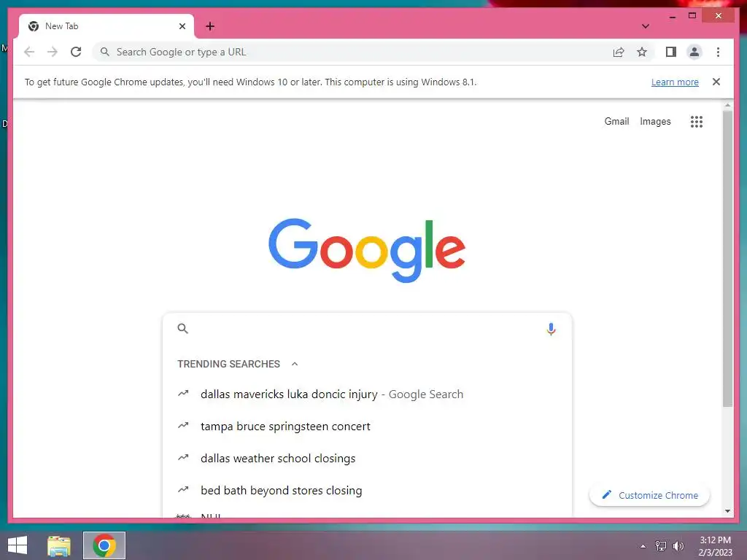
Task: Click the Chrome taskbar icon
Action: tap(104, 545)
